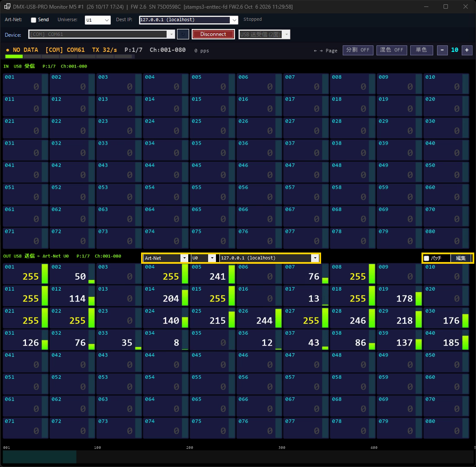
Task: Click the 'OUT USB 送信 ← Art-Net U0' label
Action: click(x=36, y=256)
